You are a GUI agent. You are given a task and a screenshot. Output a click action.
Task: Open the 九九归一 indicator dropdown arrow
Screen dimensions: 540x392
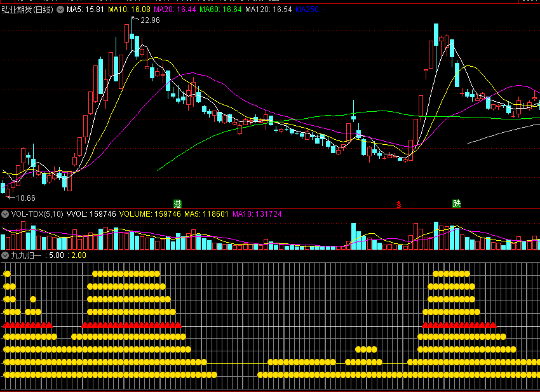click(5, 255)
